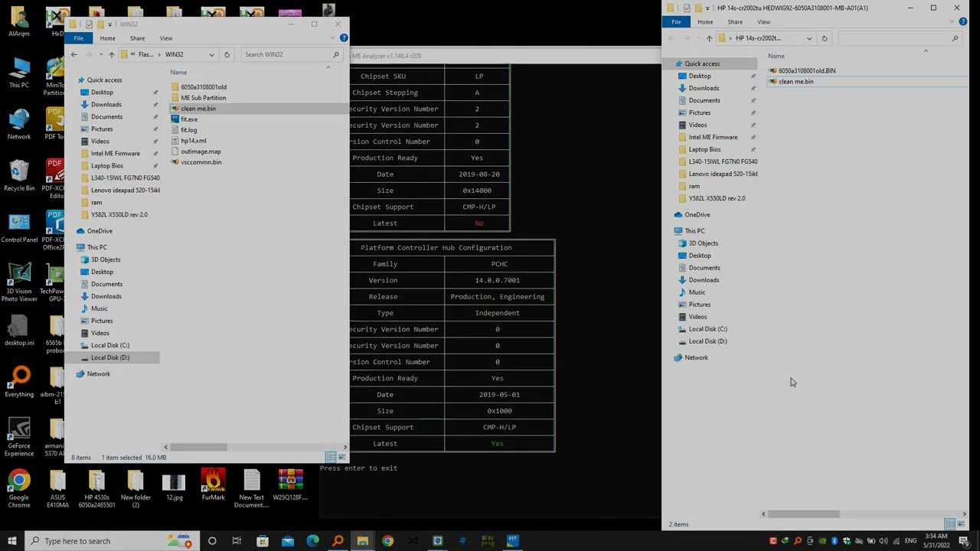The height and width of the screenshot is (551, 980).
Task: Open Google Chrome desktop shortcut
Action: (x=19, y=489)
